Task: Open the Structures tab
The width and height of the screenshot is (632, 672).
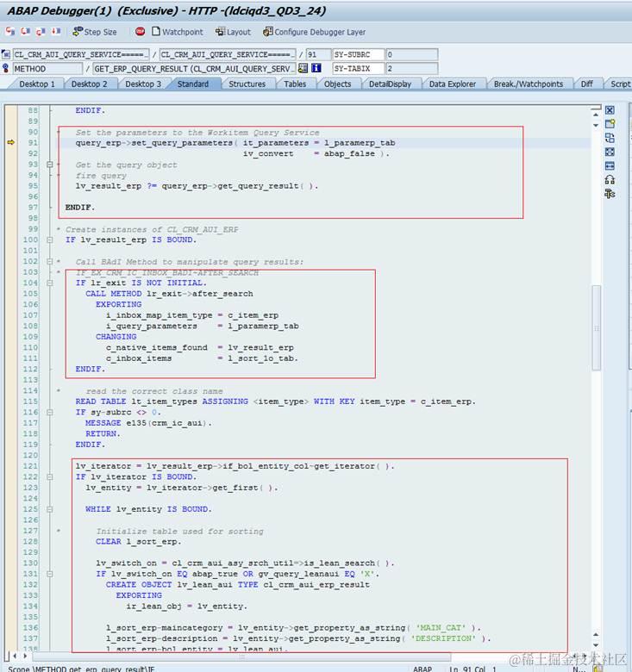Action: coord(247,84)
